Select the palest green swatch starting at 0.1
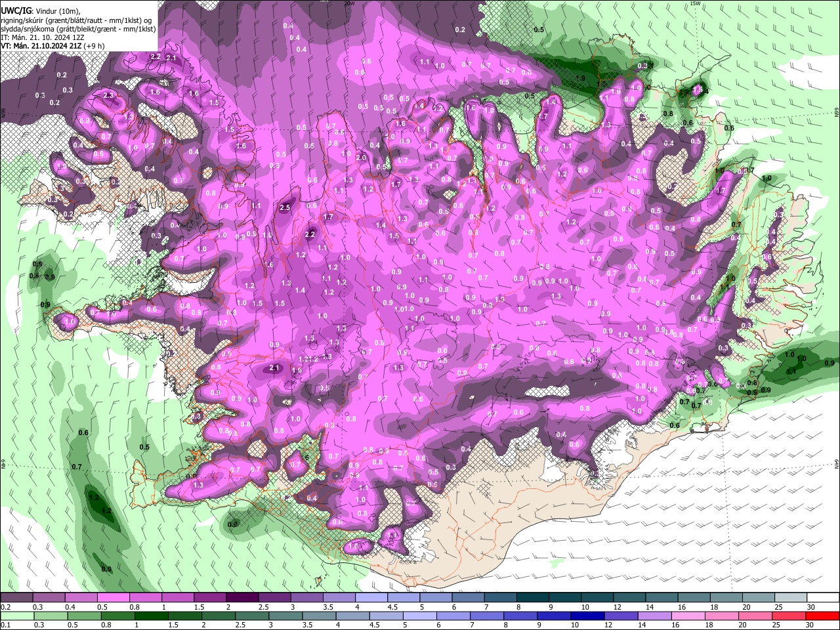The height and width of the screenshot is (630, 840). tap(16, 616)
